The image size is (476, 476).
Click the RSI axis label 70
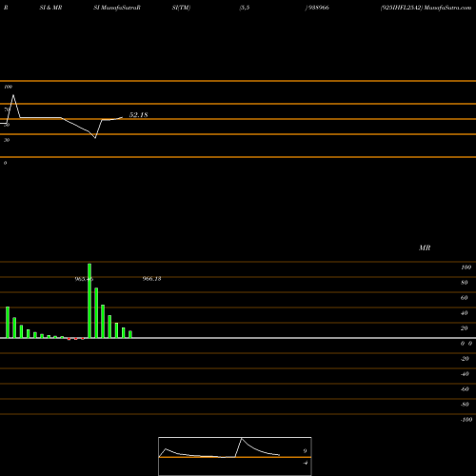pyautogui.click(x=7, y=109)
